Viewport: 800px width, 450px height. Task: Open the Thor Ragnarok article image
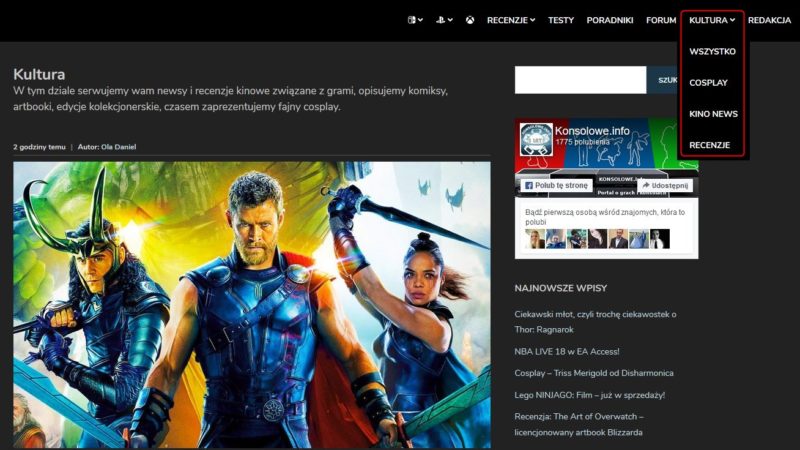(251, 305)
